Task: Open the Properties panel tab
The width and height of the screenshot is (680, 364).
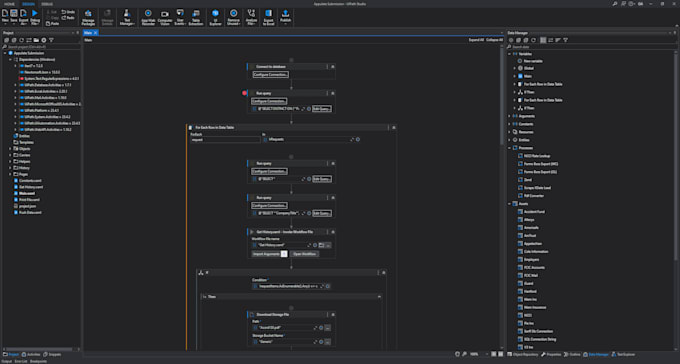Action: point(551,354)
